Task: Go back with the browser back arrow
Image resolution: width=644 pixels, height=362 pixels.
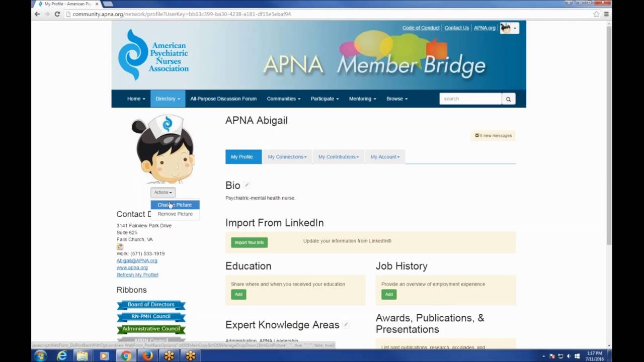Action: [37, 14]
